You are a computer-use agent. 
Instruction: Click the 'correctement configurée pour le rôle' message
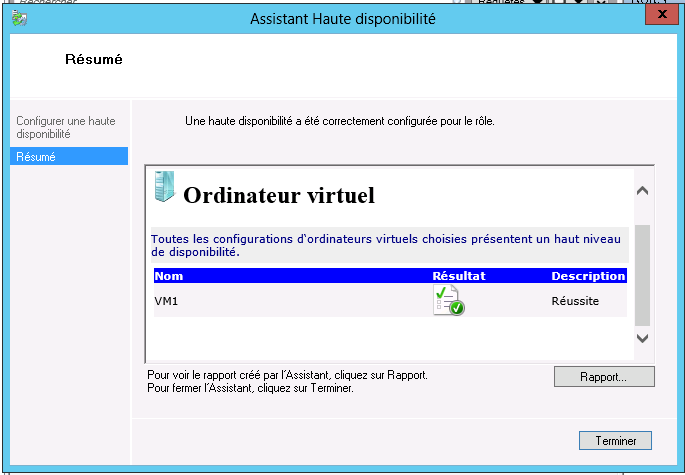pyautogui.click(x=340, y=121)
